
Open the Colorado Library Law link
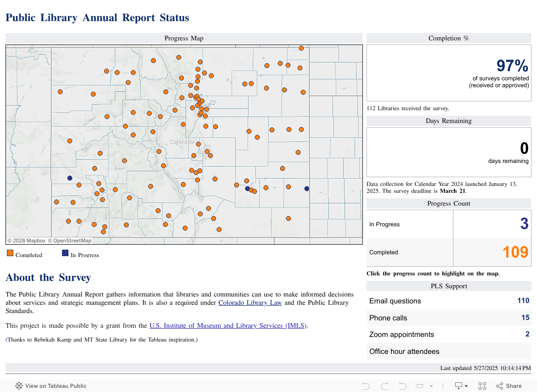click(250, 302)
